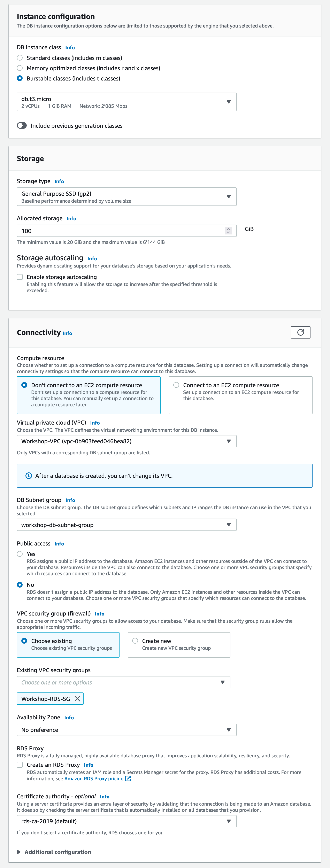Click the allocated storage stepper arrows

click(x=228, y=231)
